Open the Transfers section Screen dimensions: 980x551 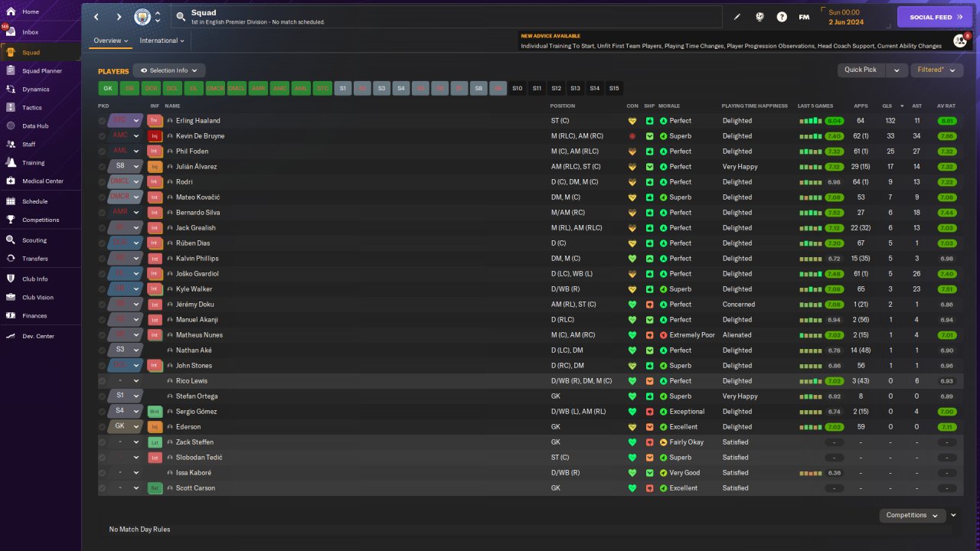pos(35,259)
